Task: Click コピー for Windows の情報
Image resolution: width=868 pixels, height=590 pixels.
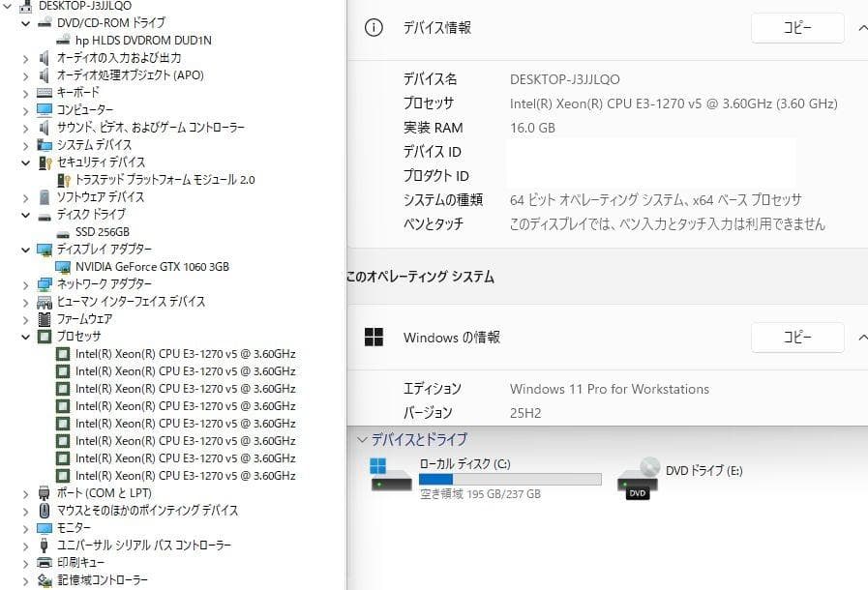Action: pos(796,337)
